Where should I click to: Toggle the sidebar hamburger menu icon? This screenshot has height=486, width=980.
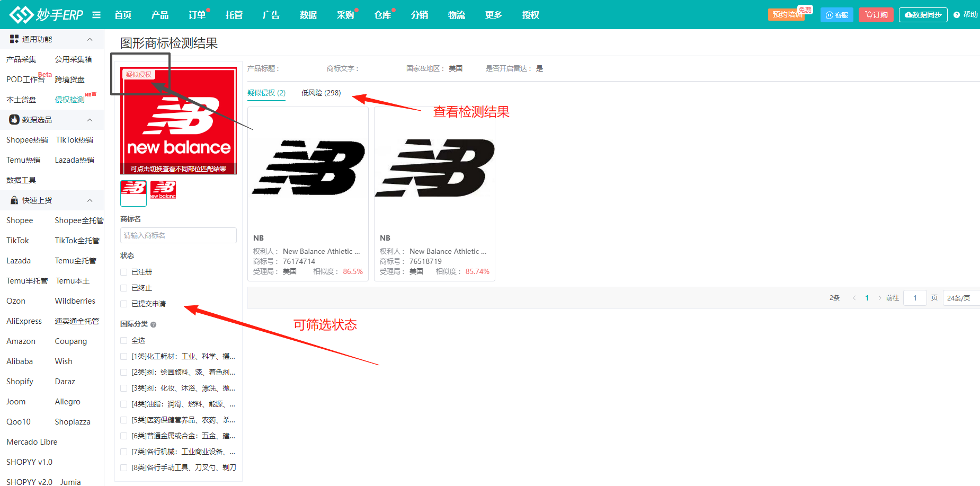(96, 15)
